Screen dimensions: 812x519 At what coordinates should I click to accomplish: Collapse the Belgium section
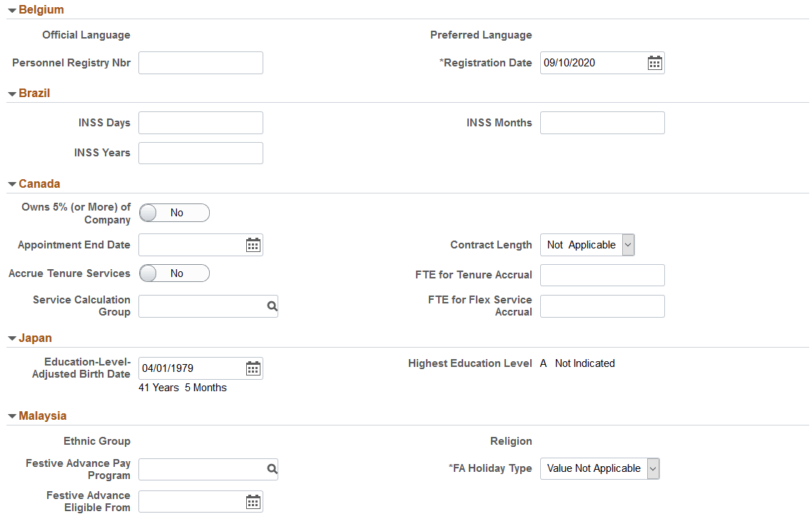tap(11, 9)
